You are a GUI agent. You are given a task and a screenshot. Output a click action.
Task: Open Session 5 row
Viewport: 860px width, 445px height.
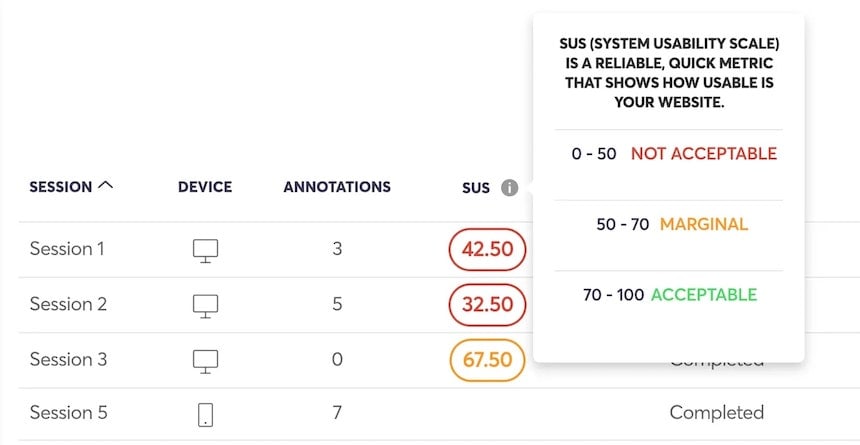click(68, 413)
